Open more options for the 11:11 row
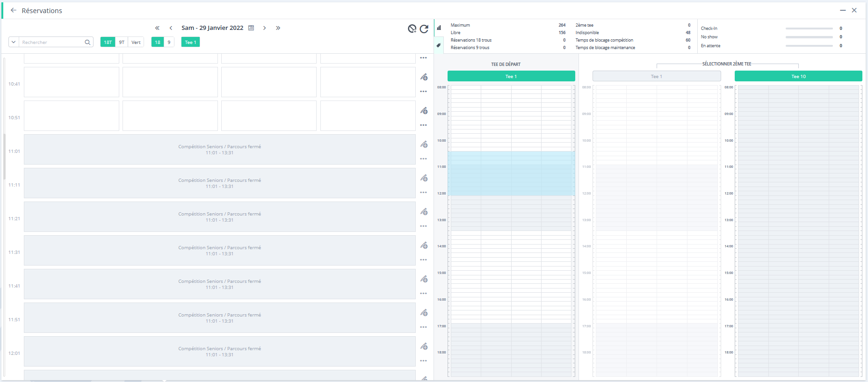Image resolution: width=868 pixels, height=382 pixels. point(423,193)
